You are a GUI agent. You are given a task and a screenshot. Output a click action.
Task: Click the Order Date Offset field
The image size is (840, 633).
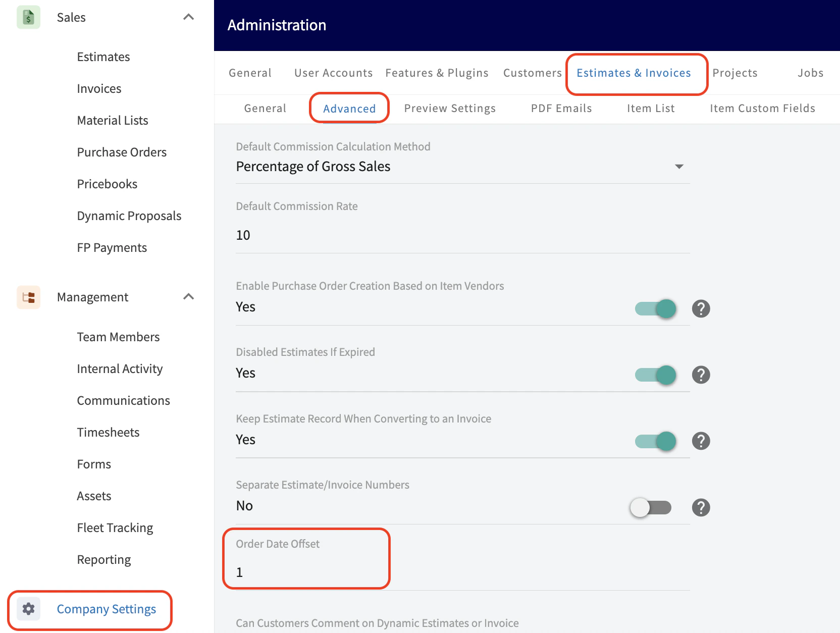[462, 572]
